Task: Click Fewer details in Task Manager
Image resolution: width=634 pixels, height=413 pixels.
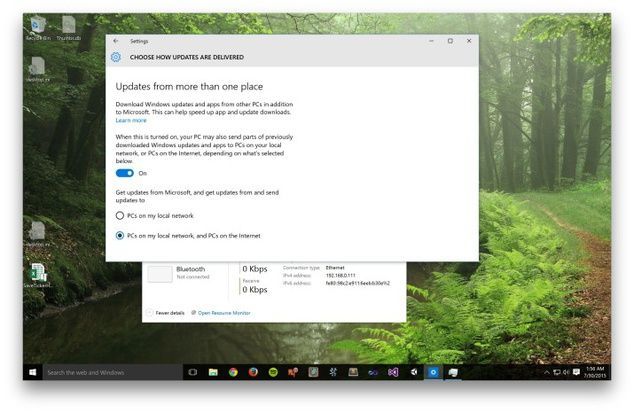Action: pyautogui.click(x=166, y=313)
